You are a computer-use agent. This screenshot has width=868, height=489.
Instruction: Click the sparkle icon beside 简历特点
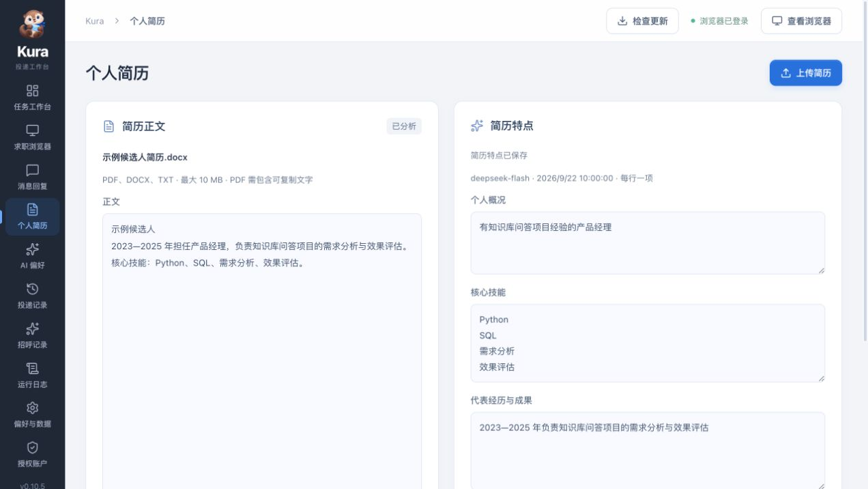point(477,126)
